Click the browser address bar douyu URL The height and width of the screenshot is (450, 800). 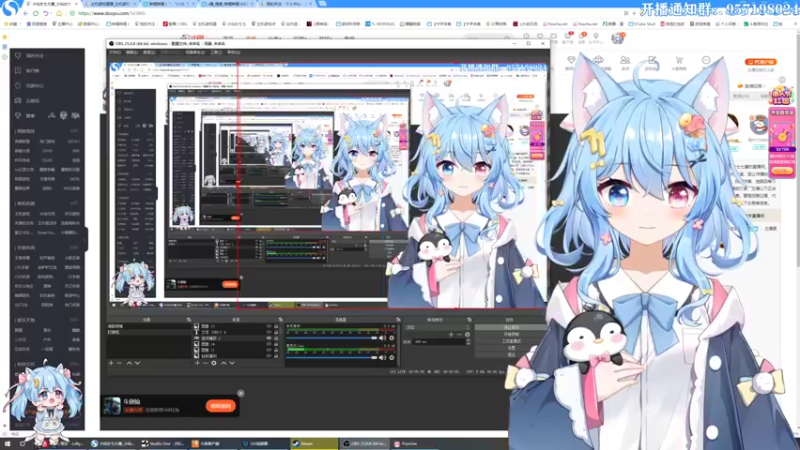coord(112,13)
